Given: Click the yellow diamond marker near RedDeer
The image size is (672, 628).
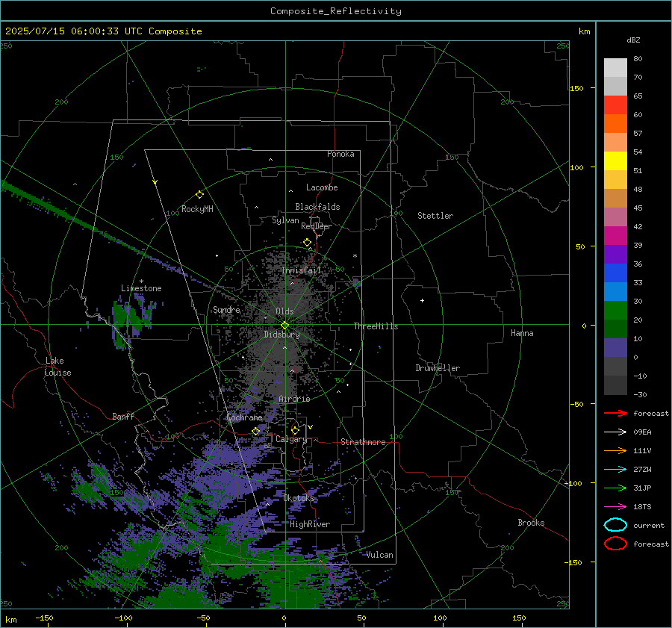Looking at the screenshot, I should coord(307,243).
